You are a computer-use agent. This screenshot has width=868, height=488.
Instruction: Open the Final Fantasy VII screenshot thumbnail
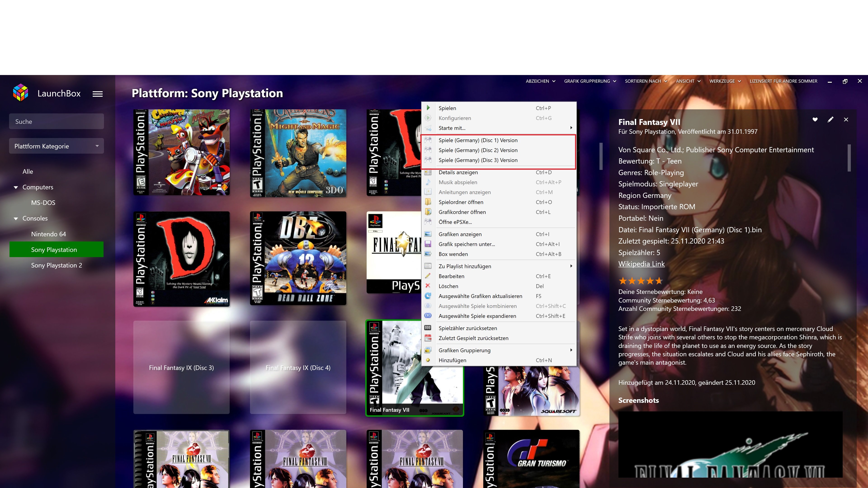click(x=730, y=445)
